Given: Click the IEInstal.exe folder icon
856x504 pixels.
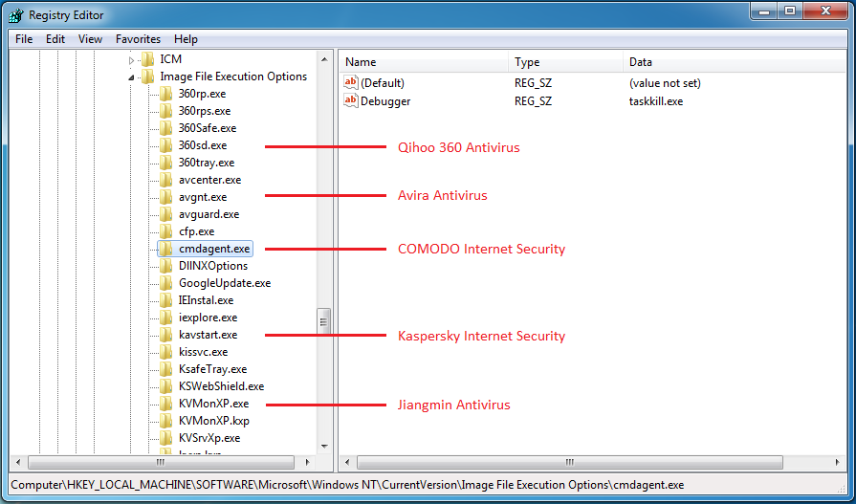Looking at the screenshot, I should [166, 299].
